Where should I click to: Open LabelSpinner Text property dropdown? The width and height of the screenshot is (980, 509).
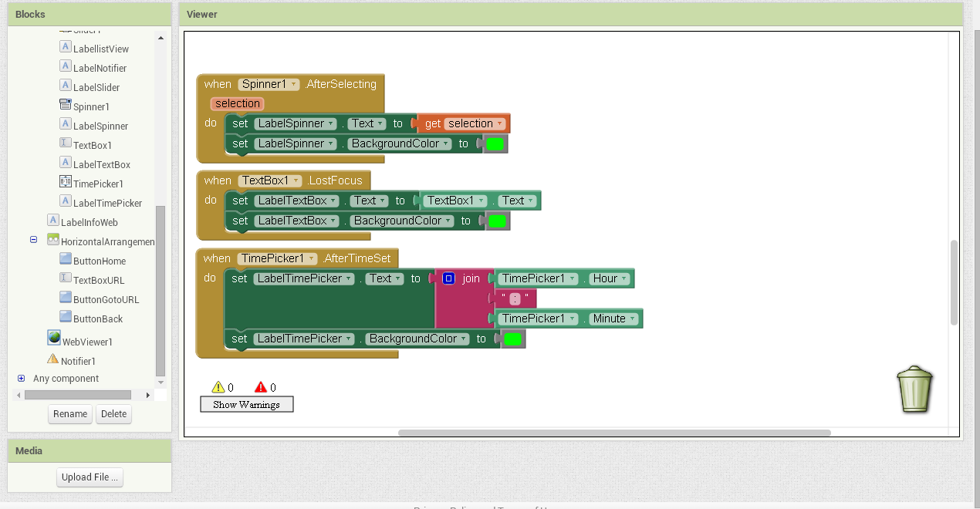coord(367,123)
